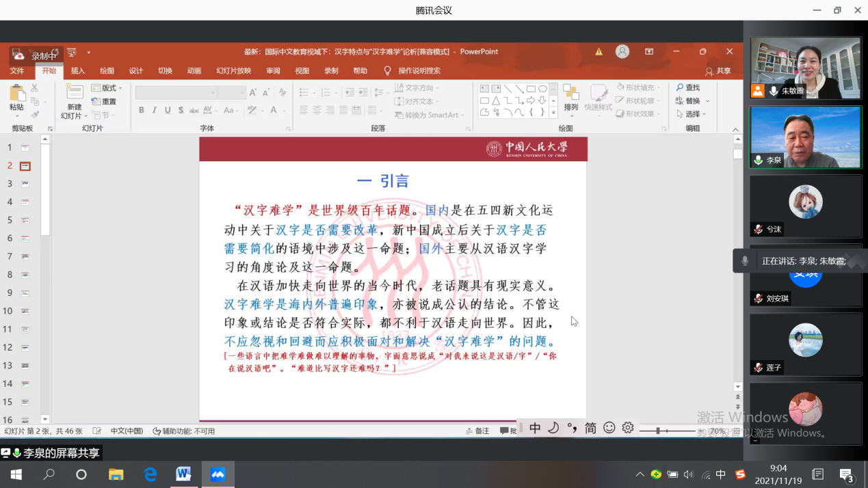Screen dimensions: 868x488
Task: Open Tencent Meeting from the taskbar
Action: [218, 474]
